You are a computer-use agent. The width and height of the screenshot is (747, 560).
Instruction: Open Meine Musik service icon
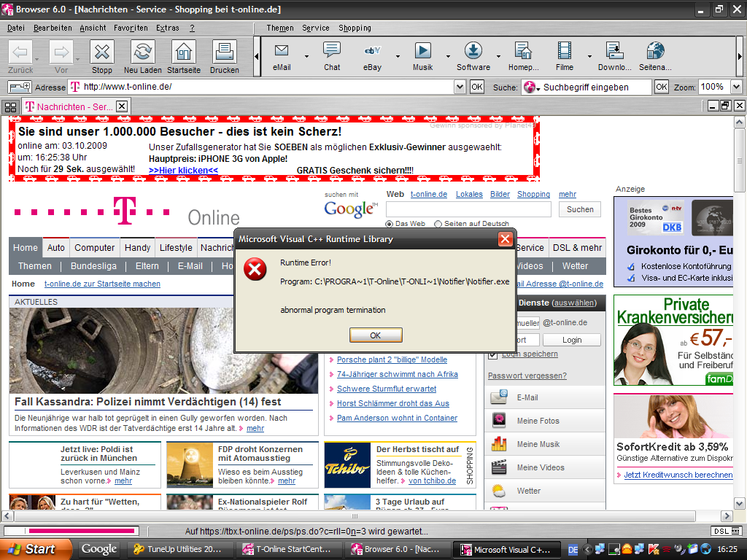[499, 444]
